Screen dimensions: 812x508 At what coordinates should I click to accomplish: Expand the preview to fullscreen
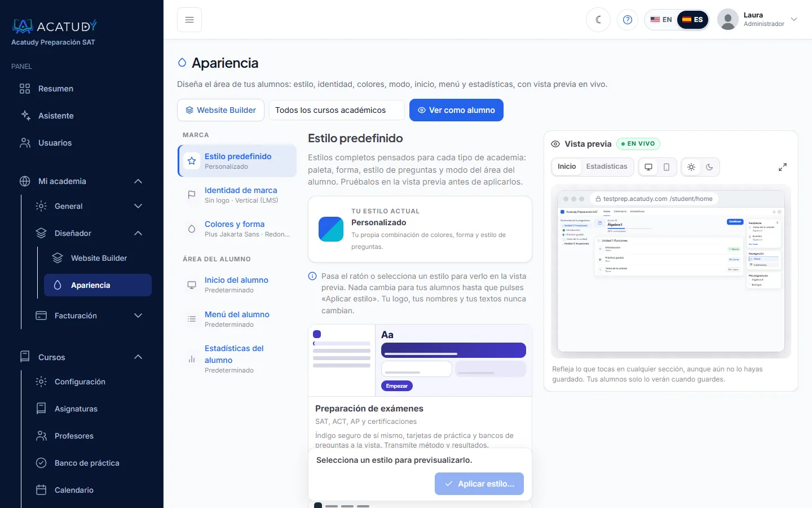coord(783,167)
